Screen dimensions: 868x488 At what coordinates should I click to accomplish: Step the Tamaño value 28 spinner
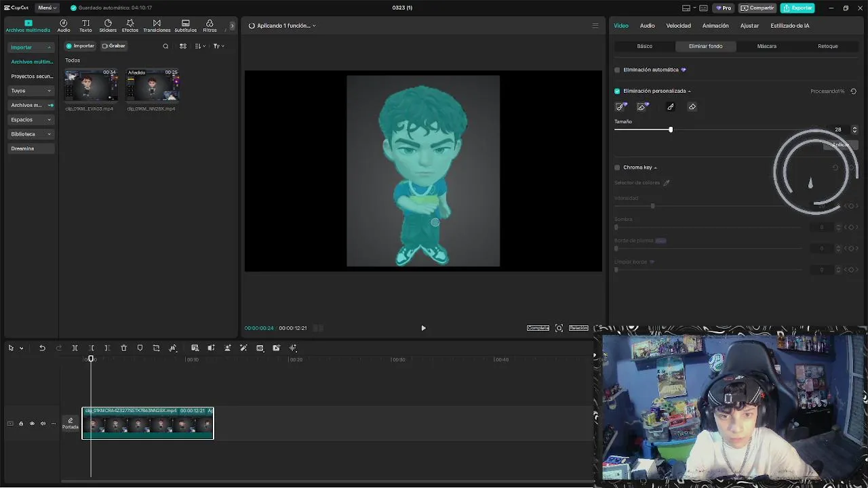click(854, 129)
